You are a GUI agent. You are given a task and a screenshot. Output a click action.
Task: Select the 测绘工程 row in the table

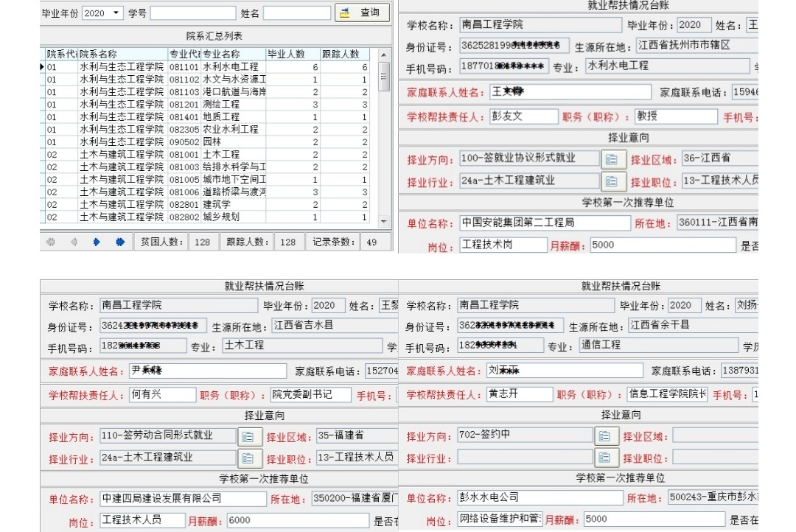(221, 104)
